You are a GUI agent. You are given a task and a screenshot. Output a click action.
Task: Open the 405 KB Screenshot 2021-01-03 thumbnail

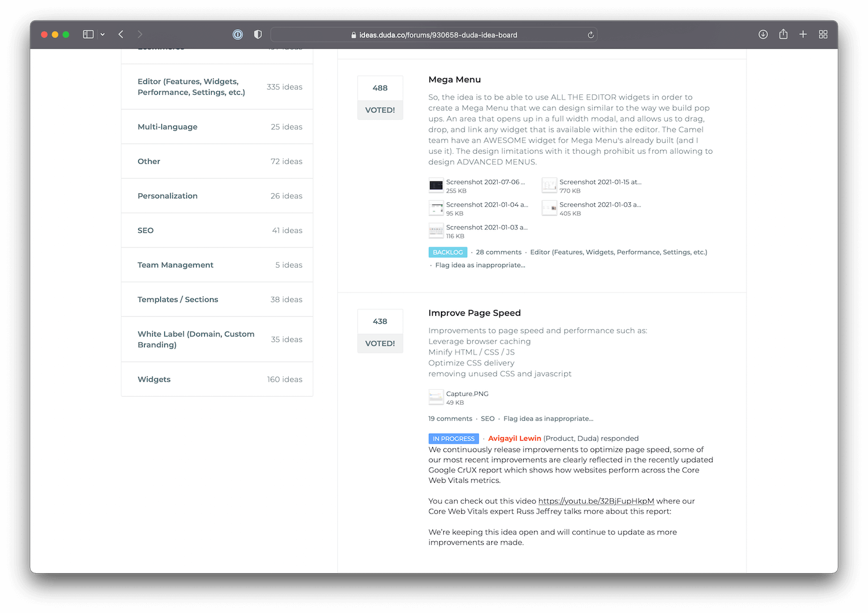tap(549, 208)
